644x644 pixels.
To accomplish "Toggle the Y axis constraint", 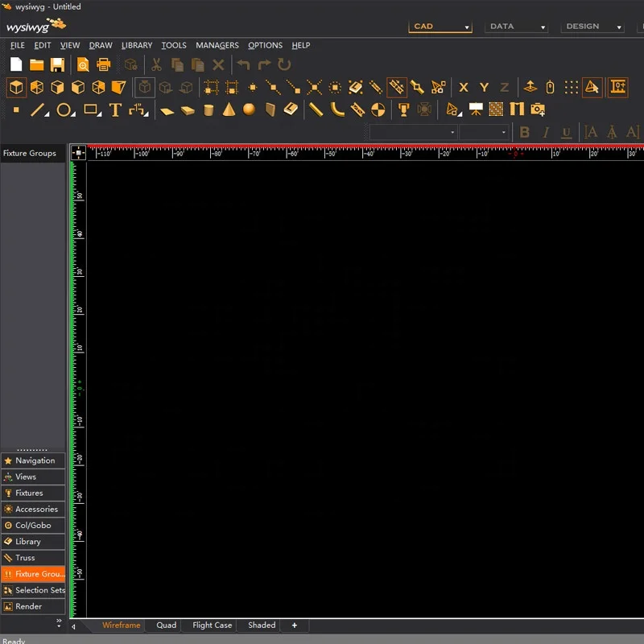I will point(484,88).
